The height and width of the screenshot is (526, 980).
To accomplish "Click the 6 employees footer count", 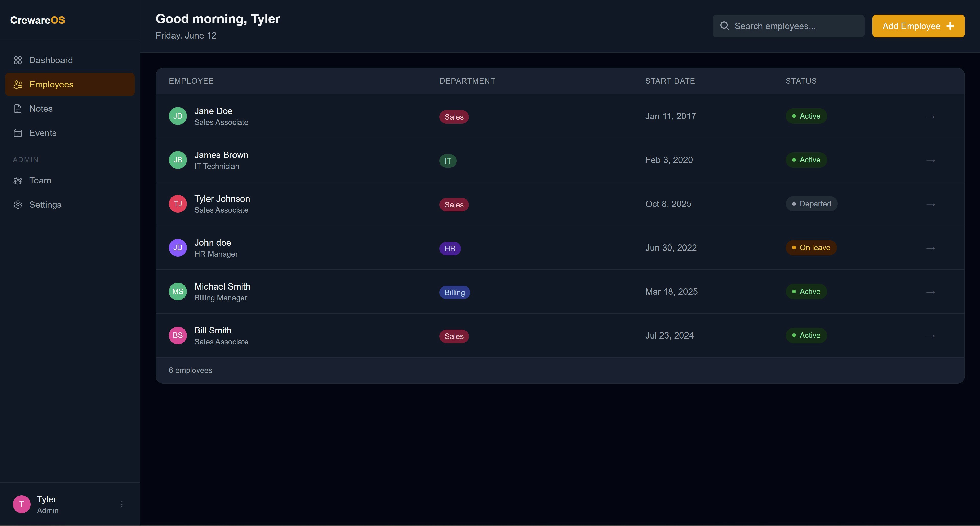I will (x=191, y=370).
